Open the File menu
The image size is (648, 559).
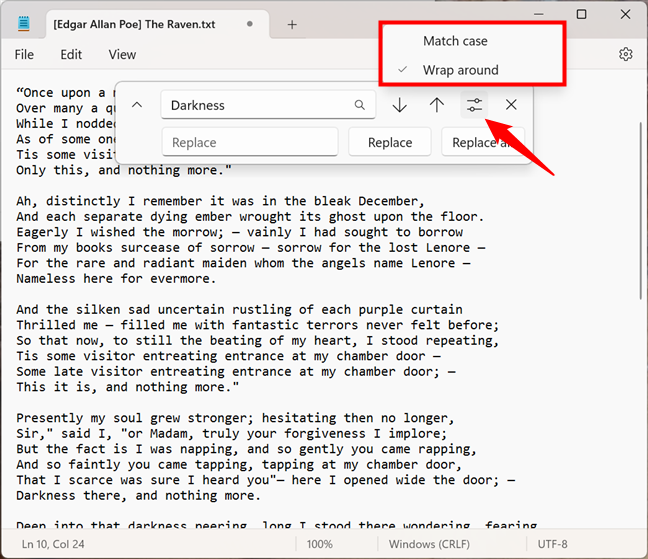(24, 55)
